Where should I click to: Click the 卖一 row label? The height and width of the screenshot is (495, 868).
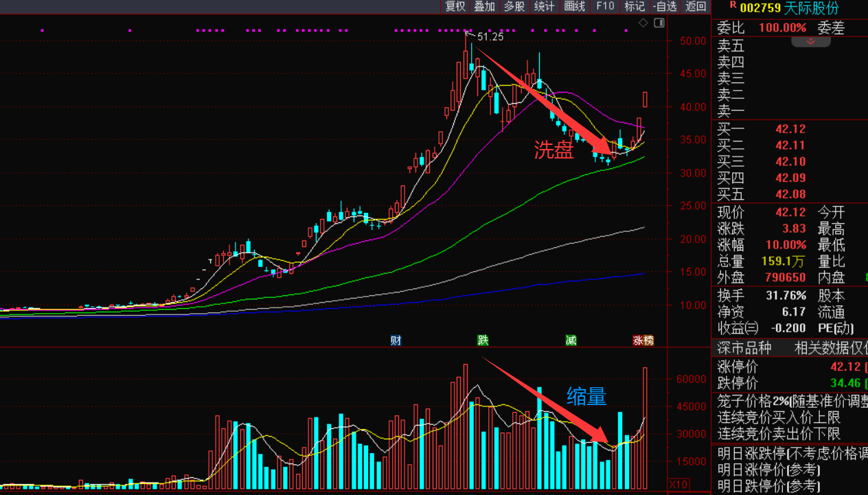(x=731, y=111)
